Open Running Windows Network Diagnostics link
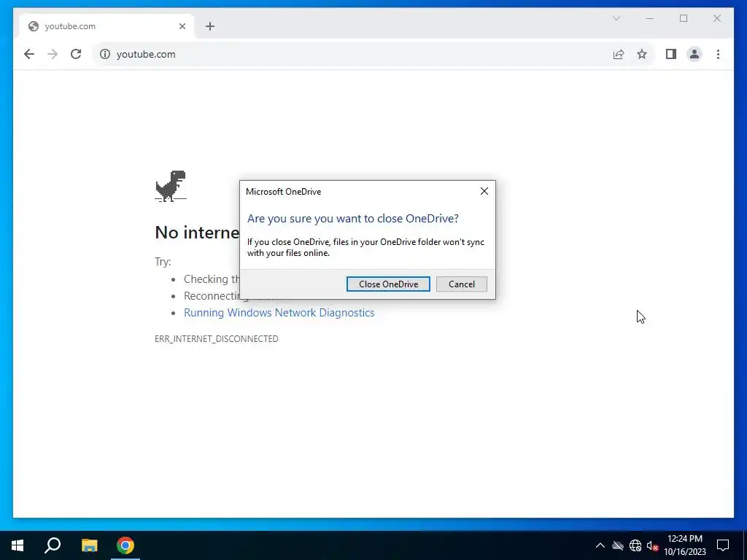The height and width of the screenshot is (560, 747). tap(279, 312)
